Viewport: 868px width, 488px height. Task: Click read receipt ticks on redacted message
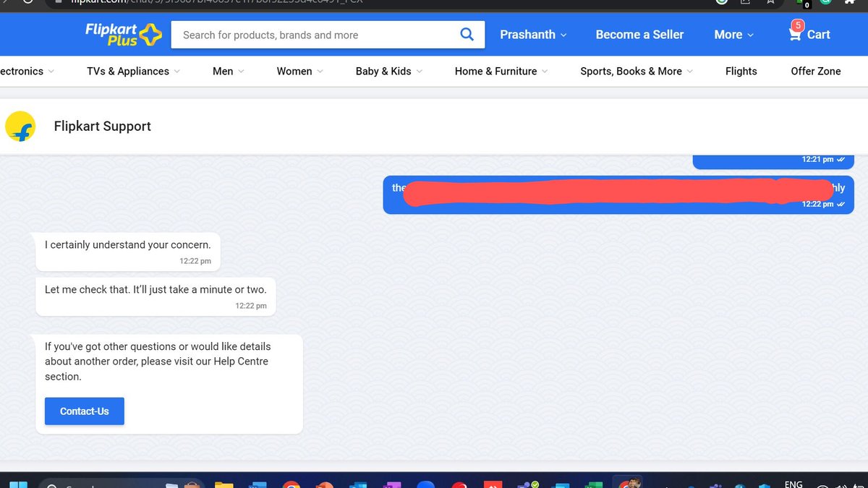[841, 204]
